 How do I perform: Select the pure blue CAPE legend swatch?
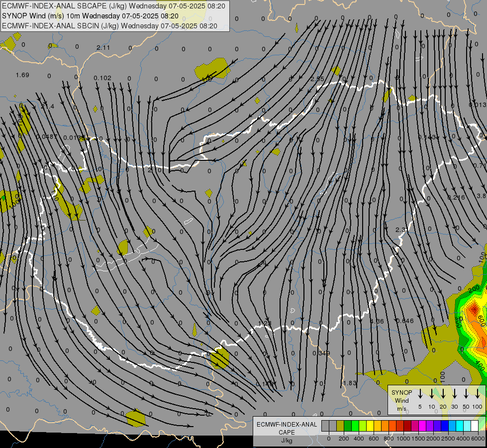445,426
